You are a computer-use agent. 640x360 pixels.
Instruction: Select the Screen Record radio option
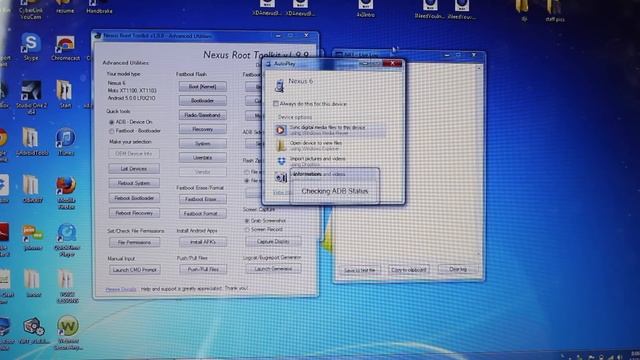247,230
